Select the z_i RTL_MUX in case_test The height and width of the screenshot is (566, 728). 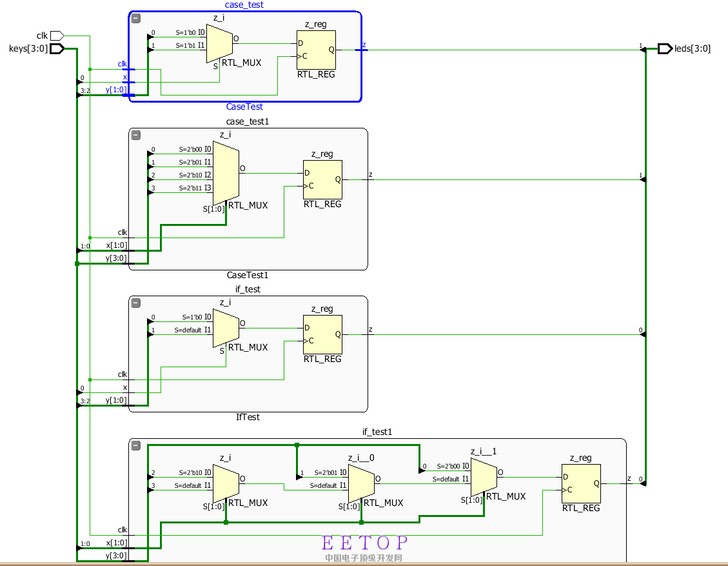coord(220,43)
